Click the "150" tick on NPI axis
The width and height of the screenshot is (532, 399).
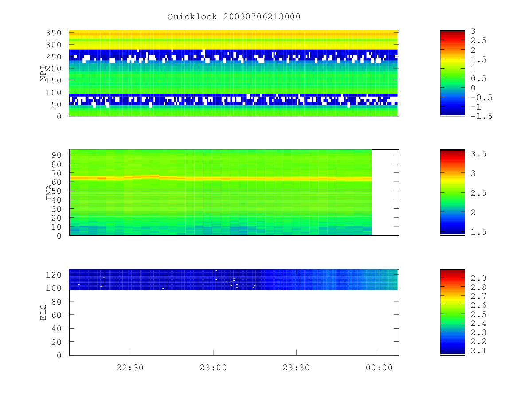[54, 81]
